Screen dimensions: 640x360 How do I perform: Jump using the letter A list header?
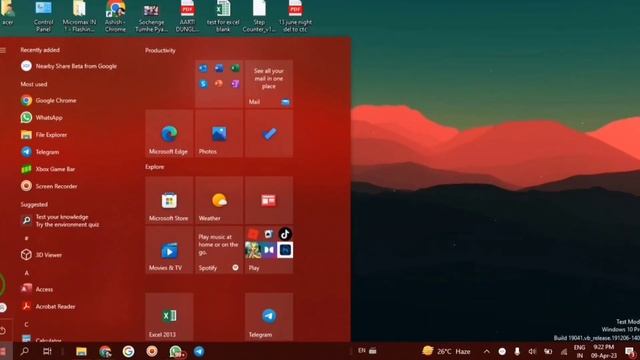[x=27, y=273]
